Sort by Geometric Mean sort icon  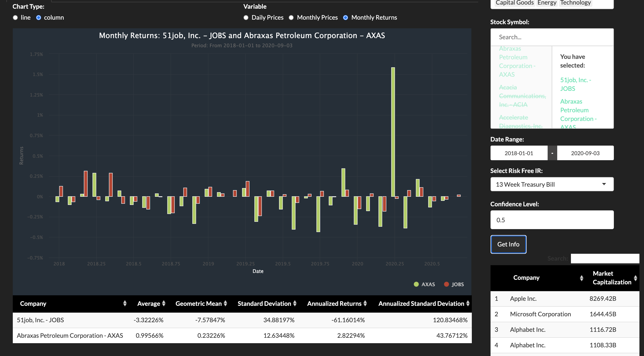click(225, 303)
